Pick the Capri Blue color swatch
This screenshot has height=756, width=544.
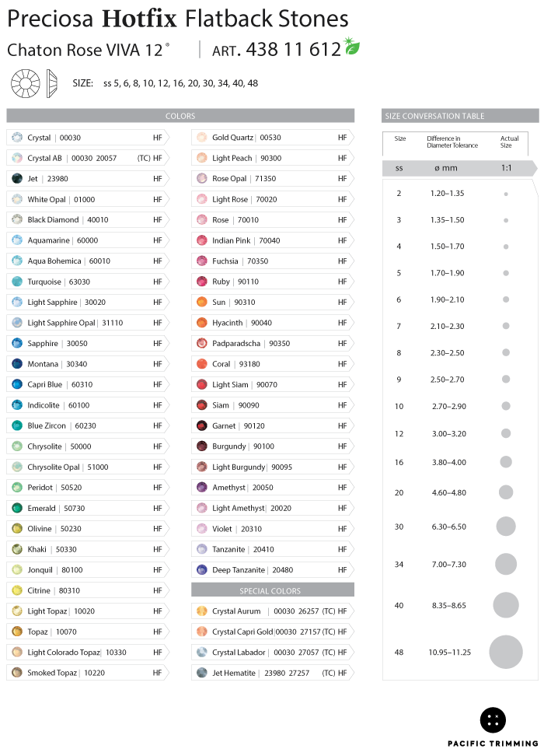(x=17, y=384)
